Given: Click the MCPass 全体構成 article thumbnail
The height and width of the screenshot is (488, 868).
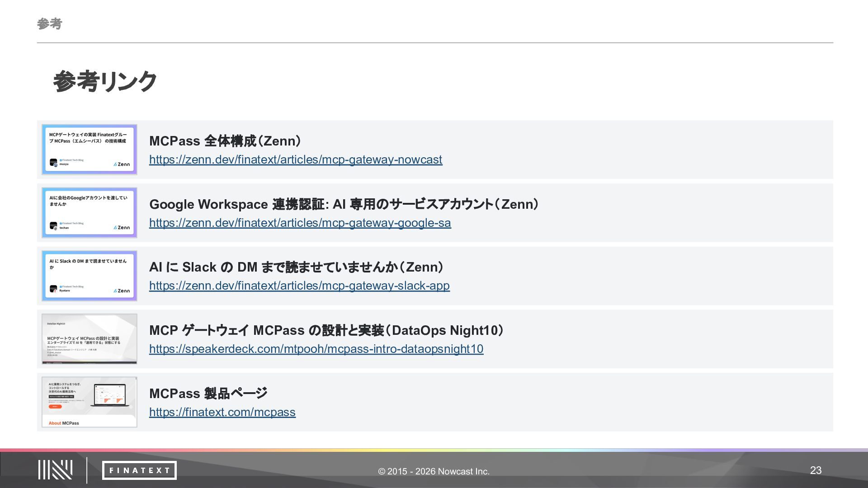Looking at the screenshot, I should pyautogui.click(x=90, y=150).
